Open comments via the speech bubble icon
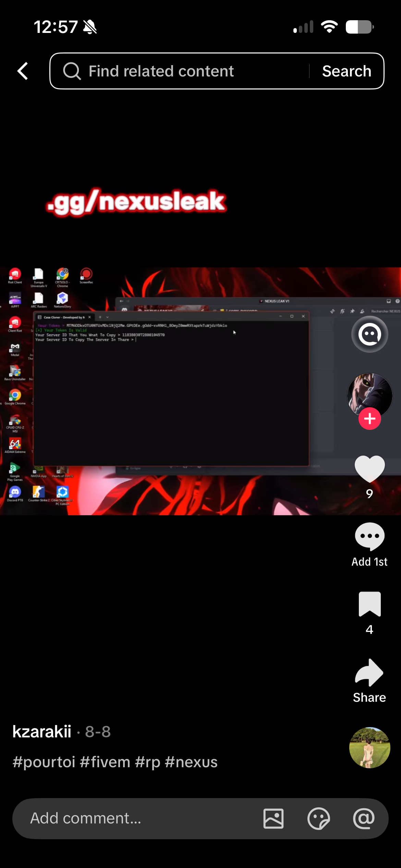Image resolution: width=401 pixels, height=868 pixels. point(369,537)
